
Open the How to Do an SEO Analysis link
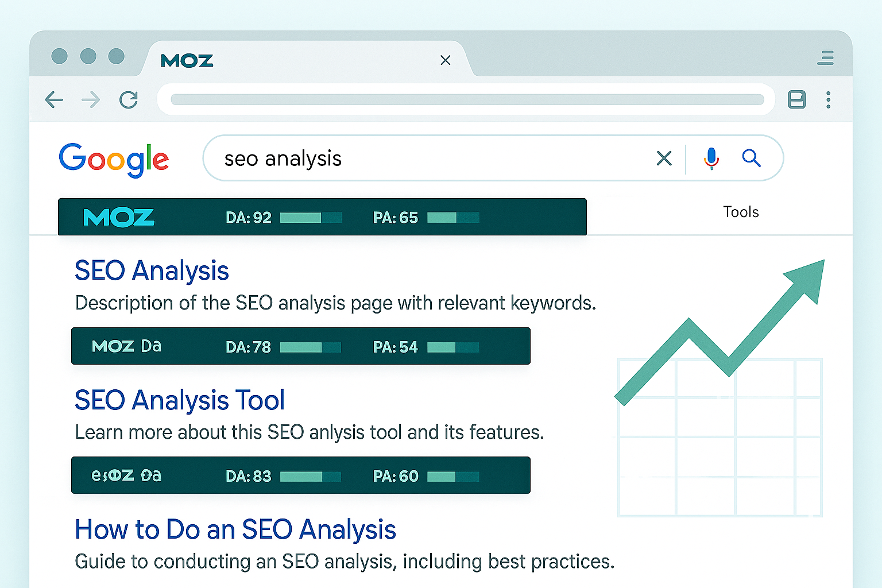tap(235, 529)
